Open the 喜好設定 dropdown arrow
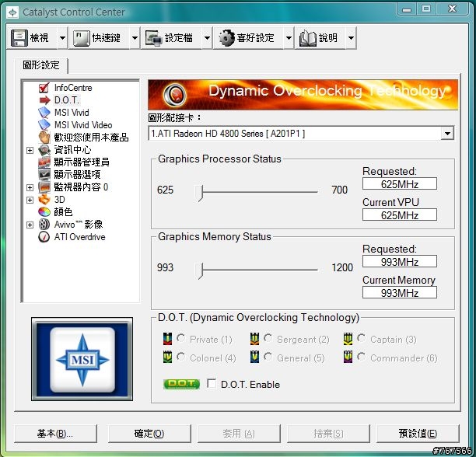476x457 pixels. (x=289, y=38)
